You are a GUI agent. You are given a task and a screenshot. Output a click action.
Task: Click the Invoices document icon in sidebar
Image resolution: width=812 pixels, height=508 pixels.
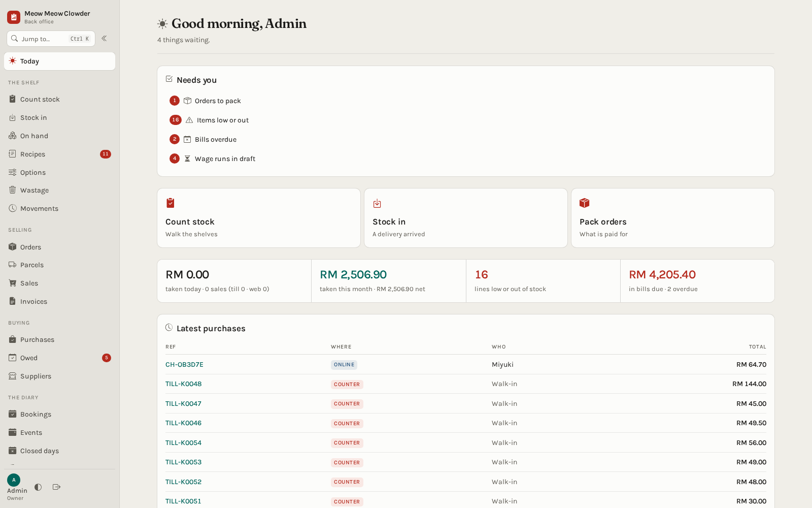tap(13, 301)
